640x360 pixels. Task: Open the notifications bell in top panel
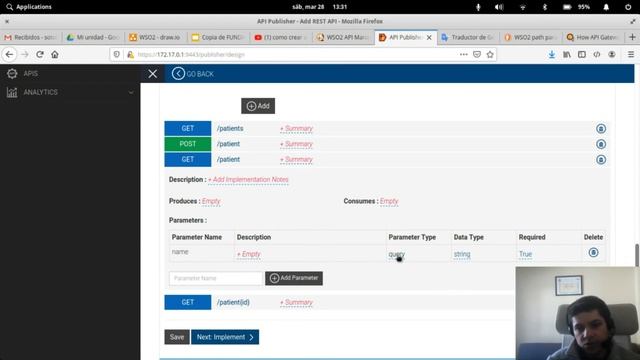click(606, 7)
